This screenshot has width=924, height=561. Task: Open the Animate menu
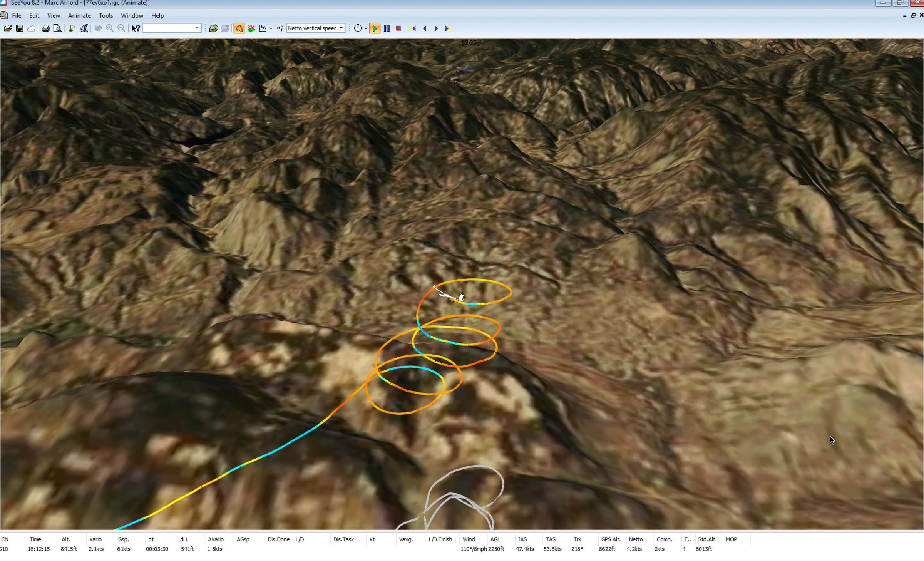(79, 15)
